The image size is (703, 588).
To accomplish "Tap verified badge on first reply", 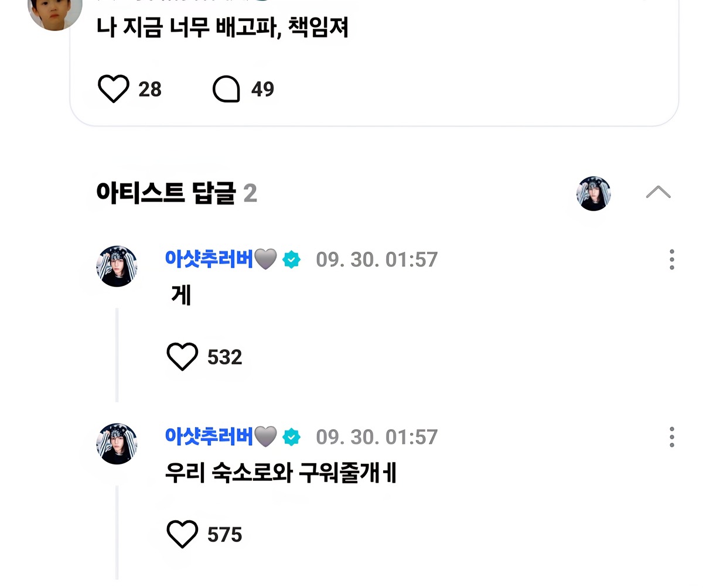I will [x=291, y=259].
